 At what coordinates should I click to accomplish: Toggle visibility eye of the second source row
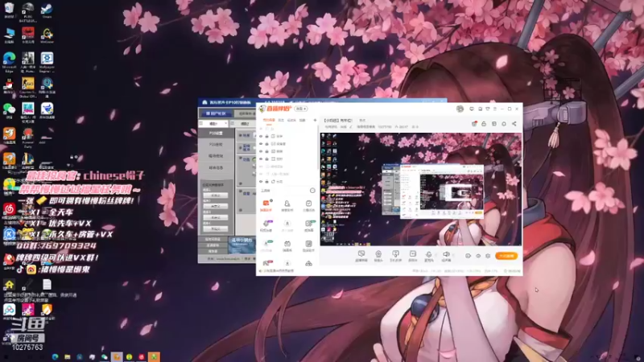point(261,144)
